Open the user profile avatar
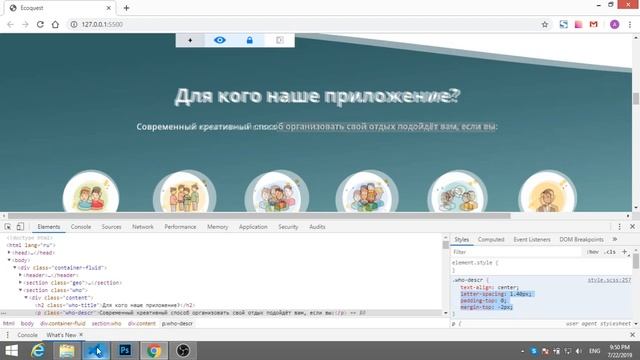 [x=614, y=24]
